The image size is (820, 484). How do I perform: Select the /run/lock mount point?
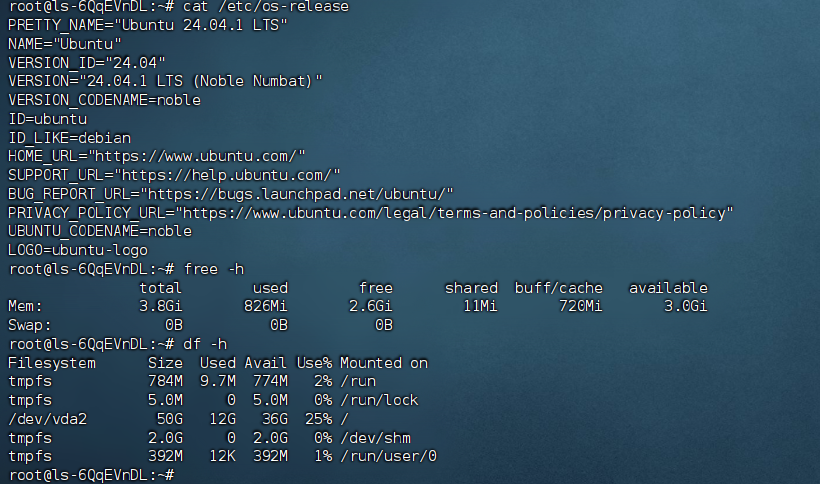pos(379,400)
